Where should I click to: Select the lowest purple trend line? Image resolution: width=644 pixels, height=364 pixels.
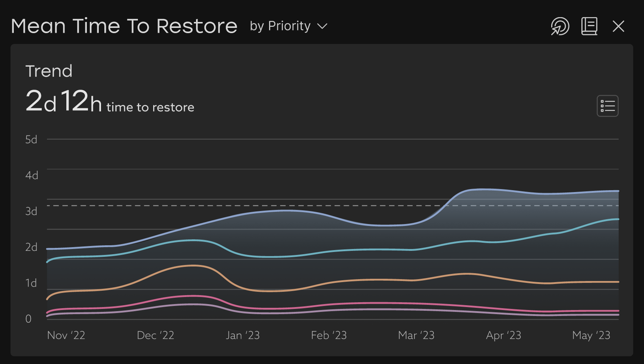(x=373, y=309)
